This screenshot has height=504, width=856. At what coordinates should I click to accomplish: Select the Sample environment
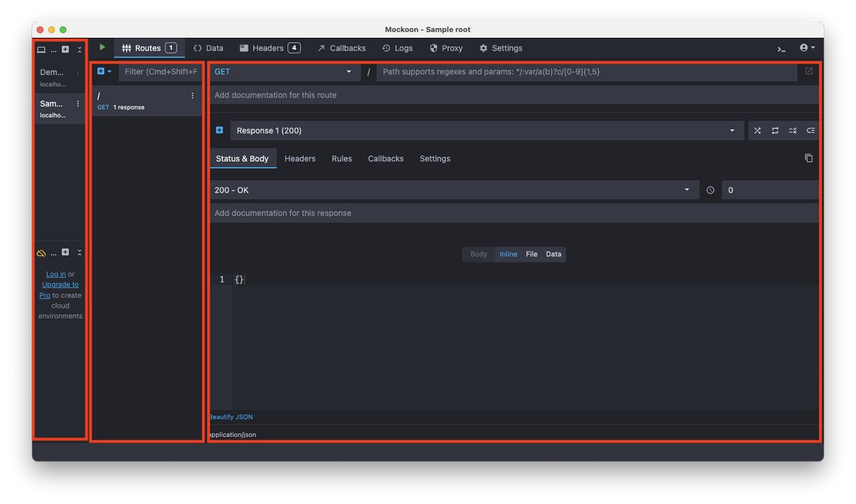(60, 109)
